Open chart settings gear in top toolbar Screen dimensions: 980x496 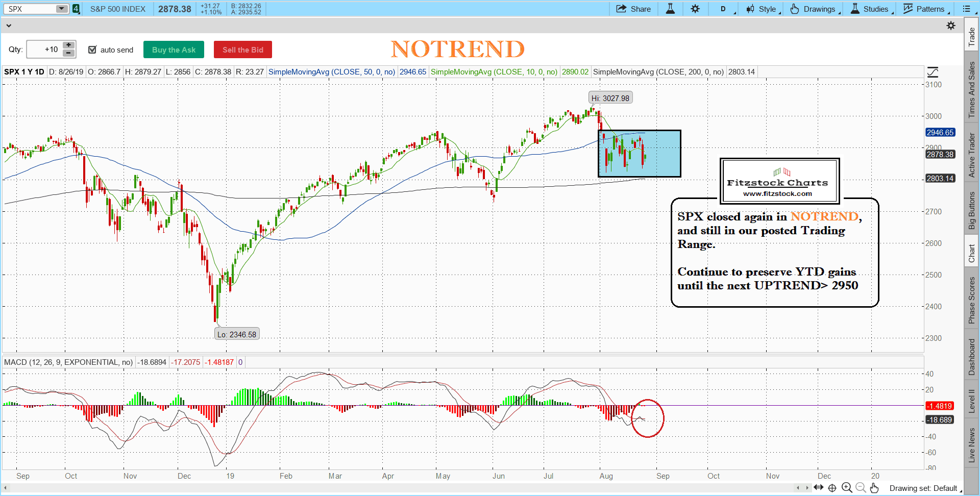point(695,9)
